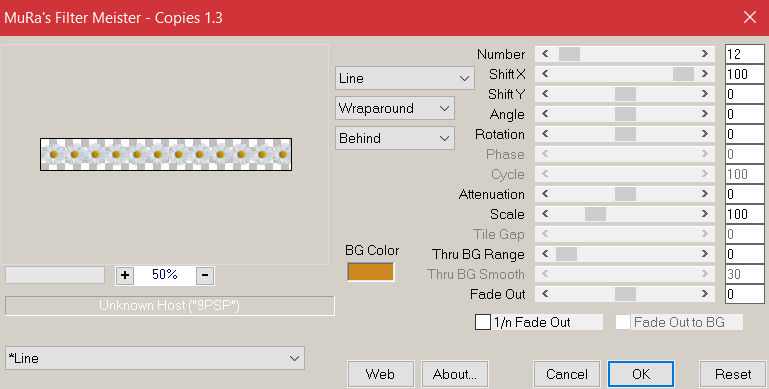Click the left arrow on Shift X slider
Screen dimensions: 769x389
[545, 74]
